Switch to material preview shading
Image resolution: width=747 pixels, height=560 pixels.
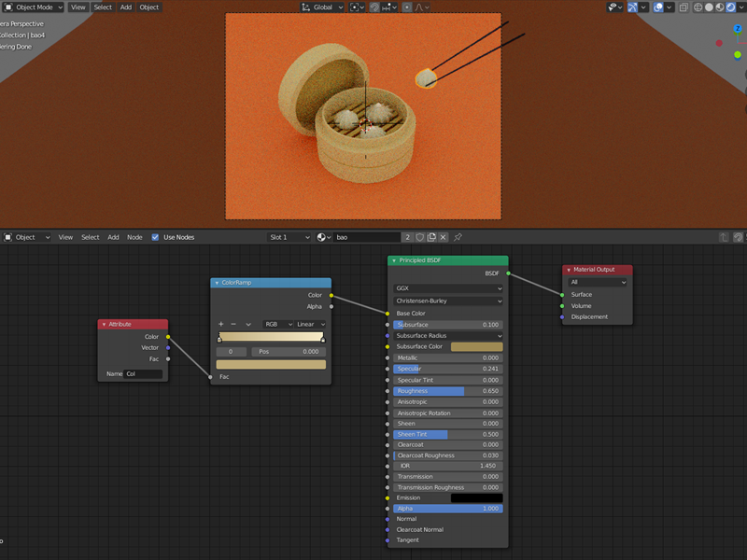720,7
